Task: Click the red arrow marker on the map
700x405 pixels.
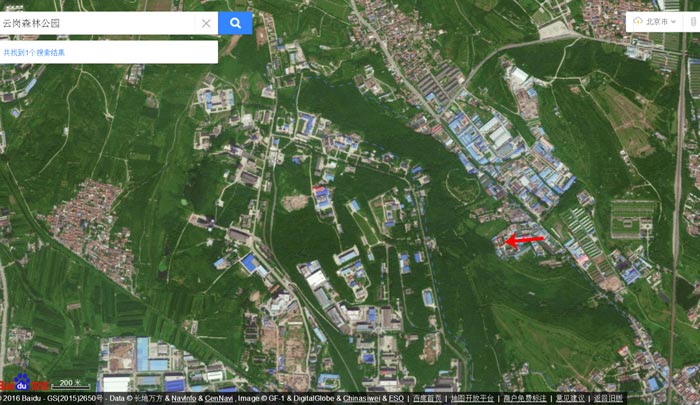Action: click(524, 240)
